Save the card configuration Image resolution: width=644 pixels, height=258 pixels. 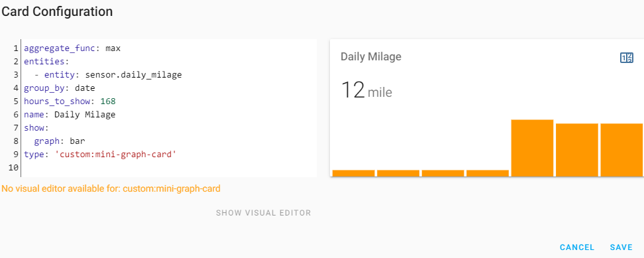[621, 247]
